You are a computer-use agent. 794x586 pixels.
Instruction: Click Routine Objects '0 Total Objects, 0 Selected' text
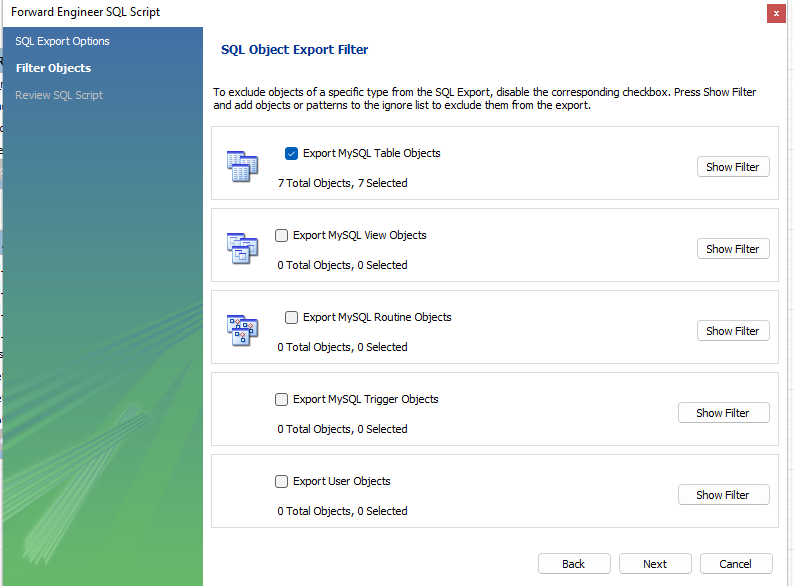pyautogui.click(x=342, y=347)
